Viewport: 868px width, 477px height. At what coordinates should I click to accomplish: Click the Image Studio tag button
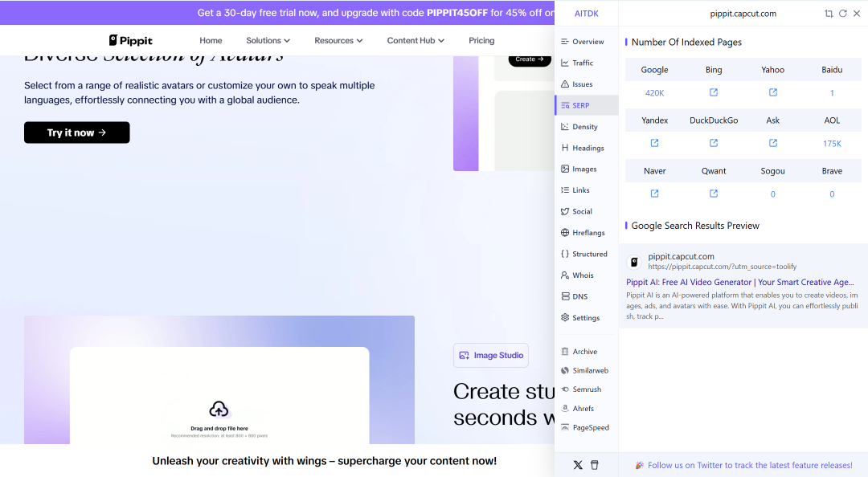pyautogui.click(x=491, y=355)
